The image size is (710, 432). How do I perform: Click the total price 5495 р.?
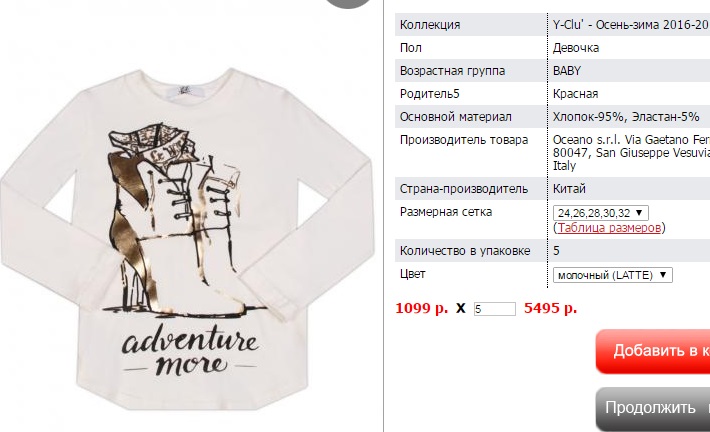tap(551, 308)
